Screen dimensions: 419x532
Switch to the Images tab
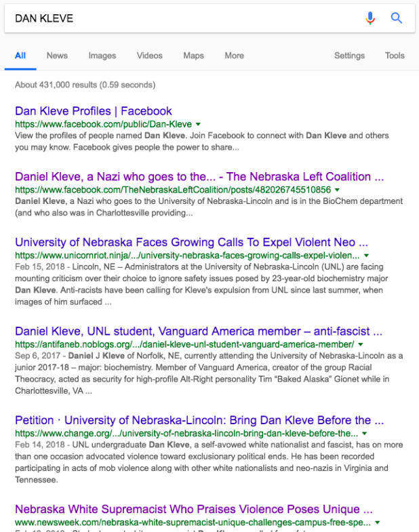point(102,56)
